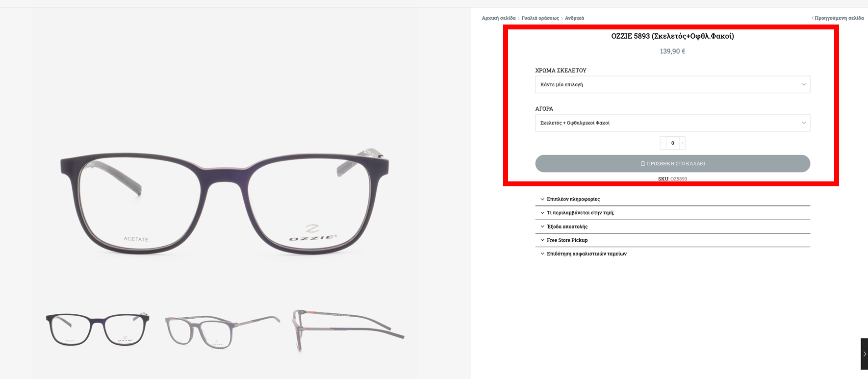Open Γυαλιά οράσεως breadcrumb link
This screenshot has width=868, height=379.
tap(540, 18)
